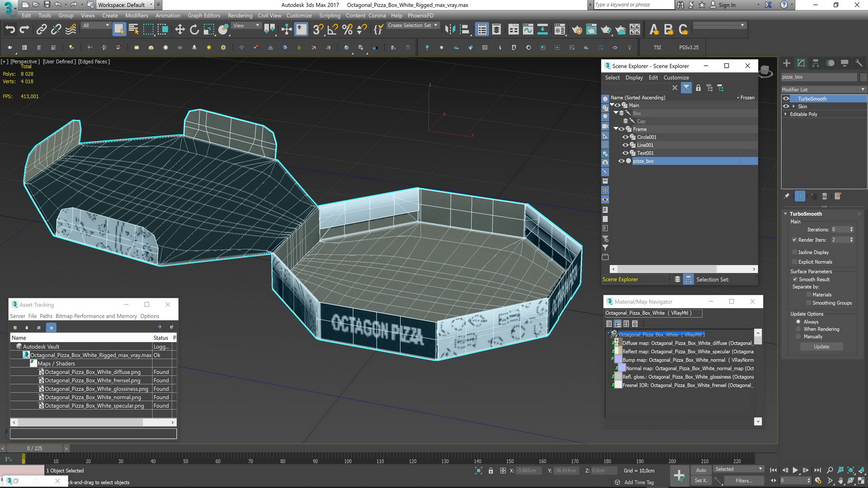Open the Modifiers menu
Image resolution: width=868 pixels, height=488 pixels.
(x=137, y=15)
